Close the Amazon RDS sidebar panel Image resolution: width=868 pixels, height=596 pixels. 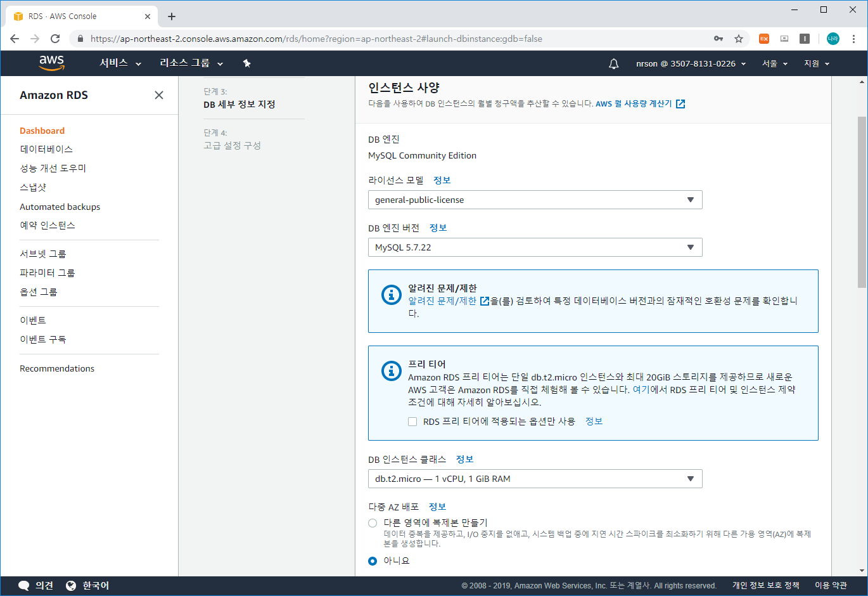coord(159,95)
